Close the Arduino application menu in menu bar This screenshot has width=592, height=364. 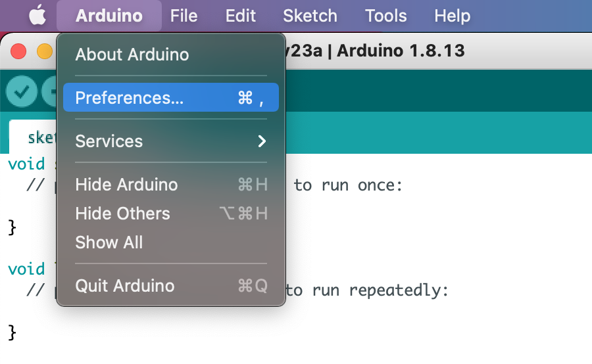pos(109,16)
